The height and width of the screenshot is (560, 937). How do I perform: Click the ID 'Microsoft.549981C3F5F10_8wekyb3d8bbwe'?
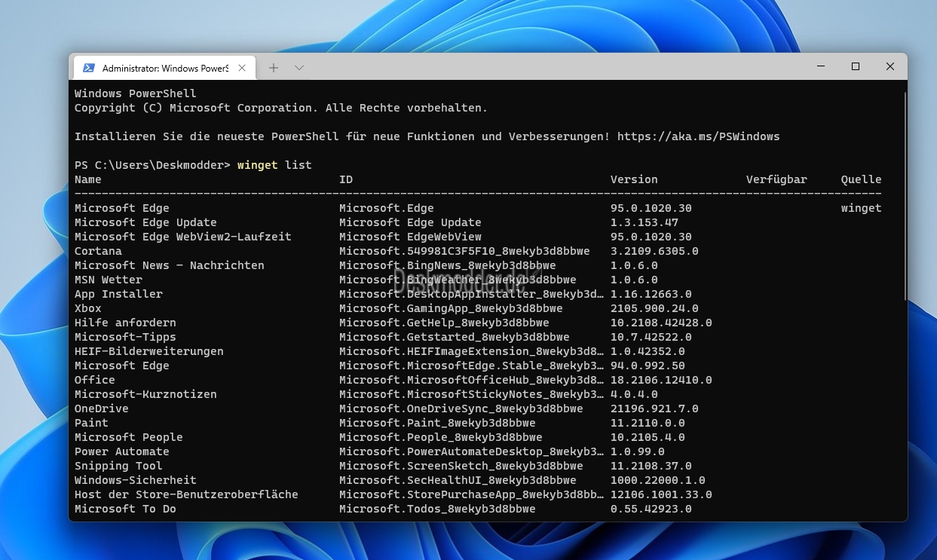pos(464,251)
